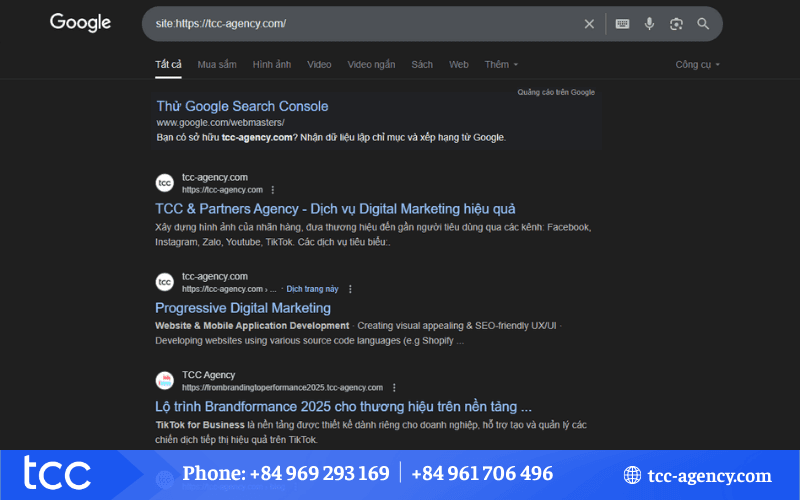The width and height of the screenshot is (800, 500).
Task: Click favicon of TCC Agency Brandformance result
Action: tap(164, 380)
